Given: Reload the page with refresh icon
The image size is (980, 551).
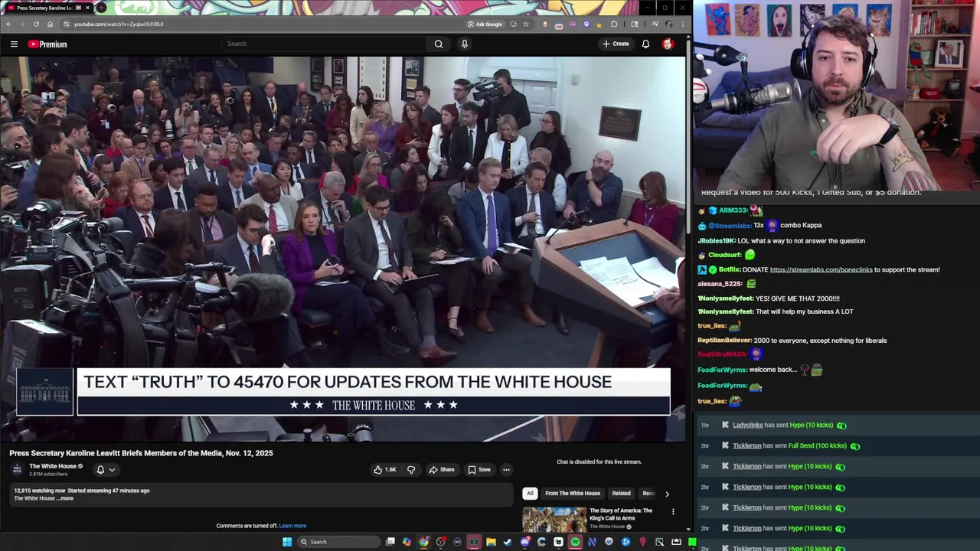Looking at the screenshot, I should click(x=36, y=24).
